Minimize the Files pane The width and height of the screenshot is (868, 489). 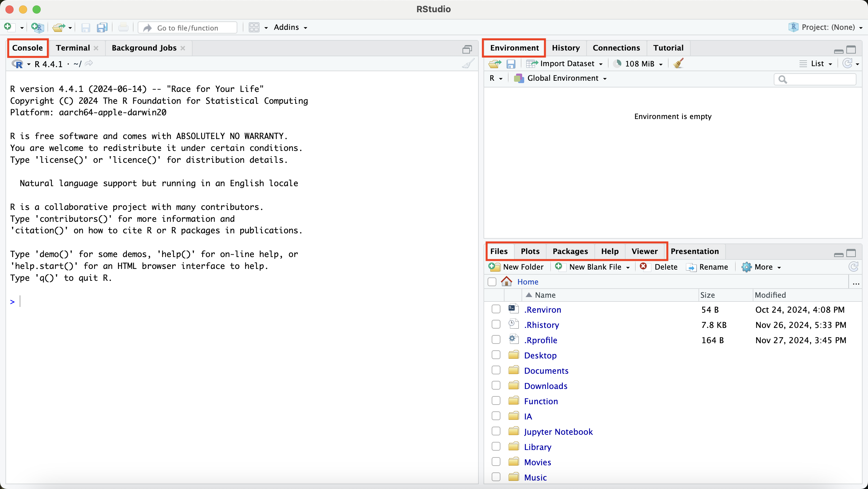click(x=839, y=255)
